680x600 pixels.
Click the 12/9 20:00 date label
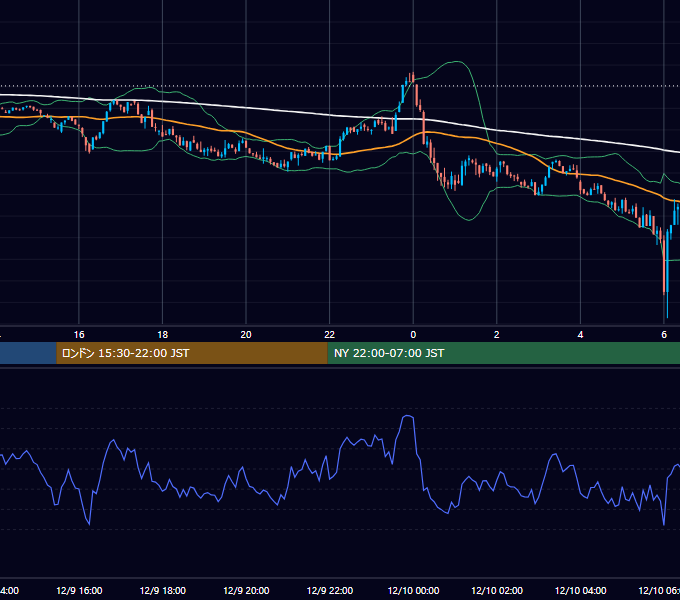(246, 590)
